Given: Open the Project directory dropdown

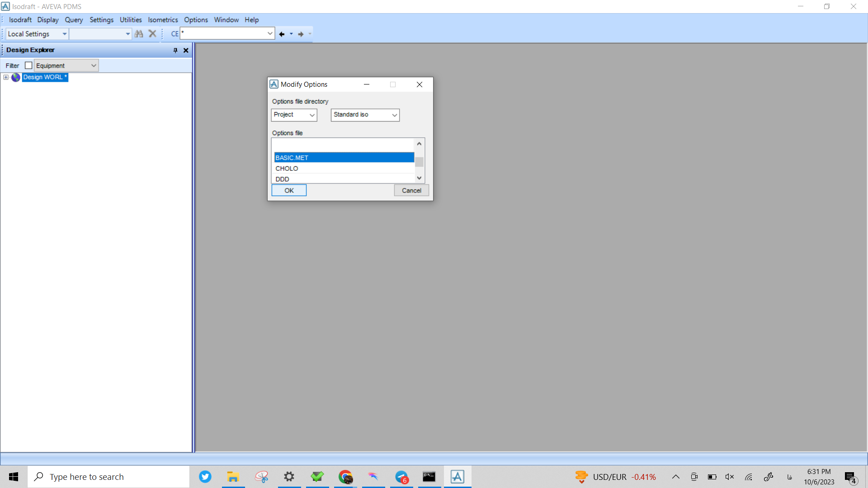Looking at the screenshot, I should point(294,115).
